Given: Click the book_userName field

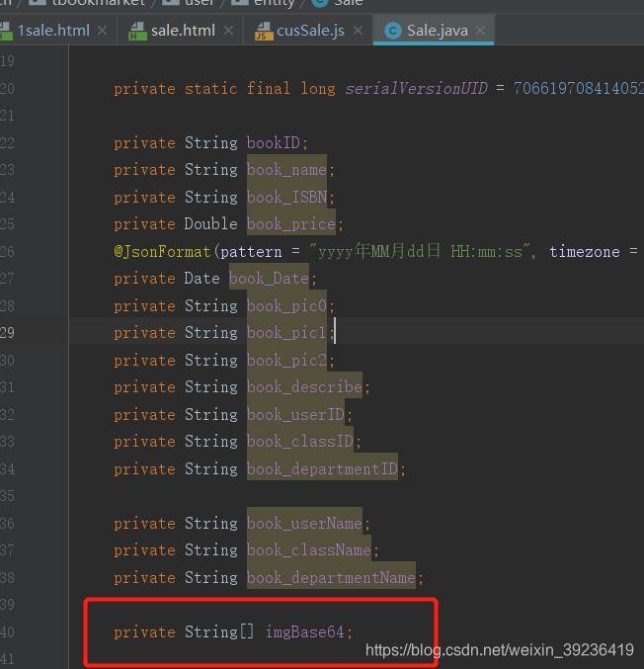Looking at the screenshot, I should 304,523.
